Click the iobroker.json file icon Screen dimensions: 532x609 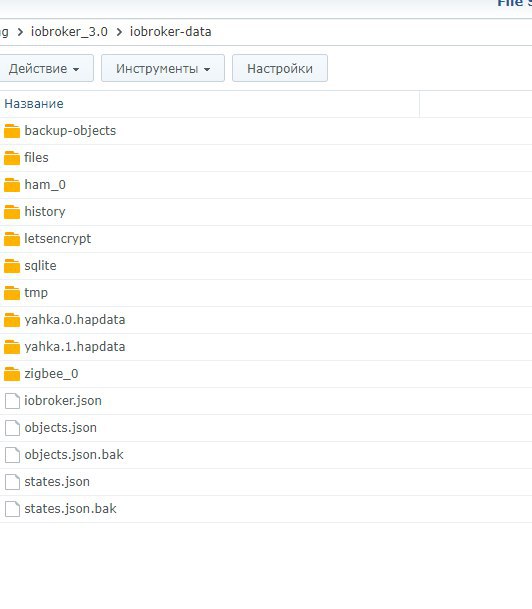(12, 401)
